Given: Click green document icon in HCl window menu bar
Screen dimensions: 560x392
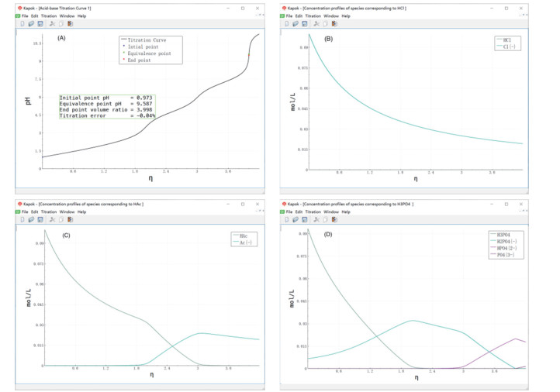Looking at the screenshot, I should tap(282, 16).
